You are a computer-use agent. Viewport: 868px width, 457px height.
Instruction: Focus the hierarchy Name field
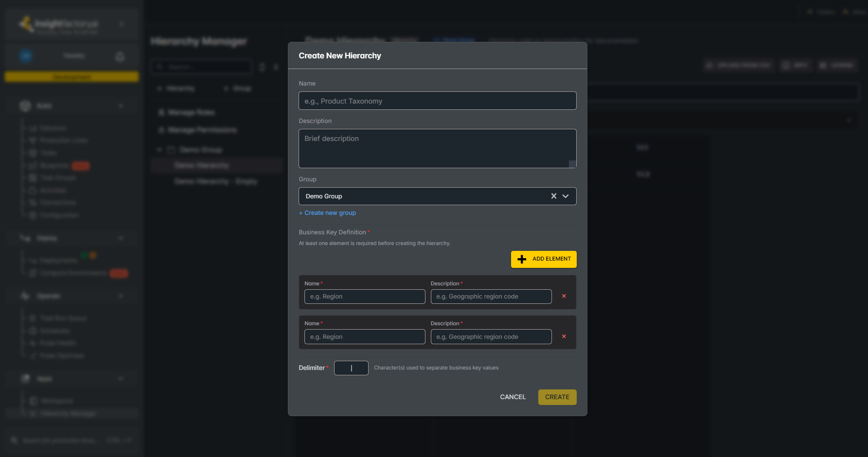(x=437, y=101)
